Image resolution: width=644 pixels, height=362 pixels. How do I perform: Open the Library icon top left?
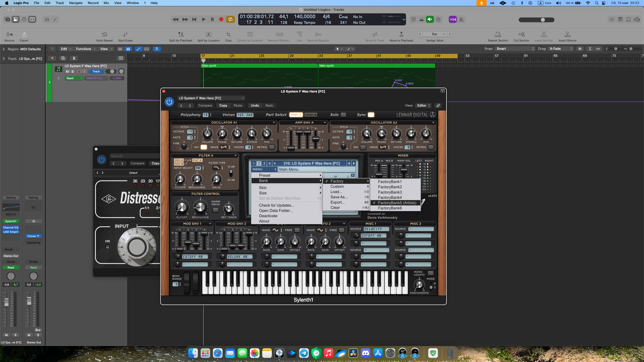point(7,19)
